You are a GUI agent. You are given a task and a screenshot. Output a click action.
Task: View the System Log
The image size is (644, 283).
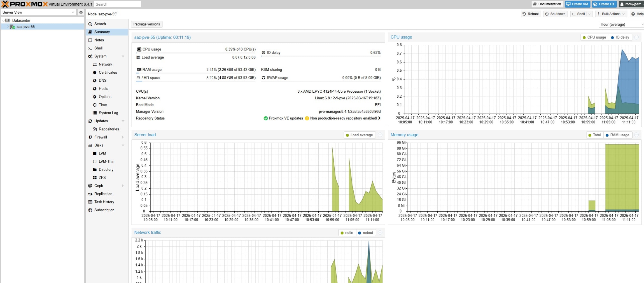tap(108, 113)
